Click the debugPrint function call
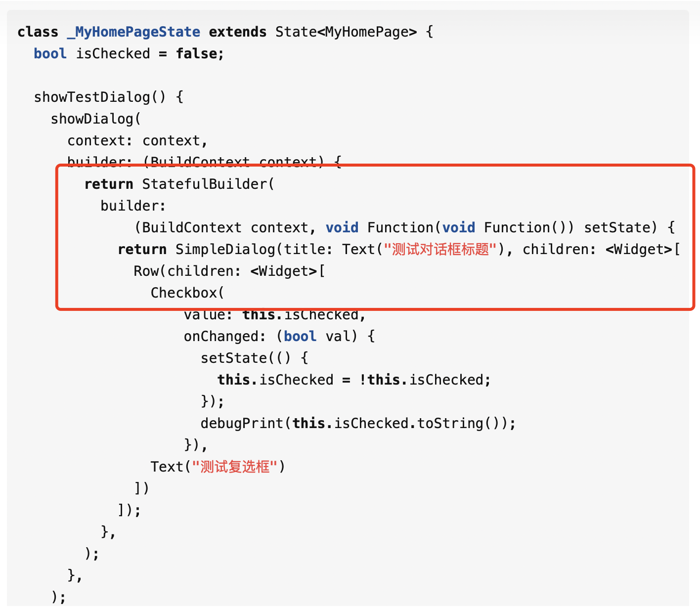Screen dimensions: 700x607 click(x=242, y=424)
